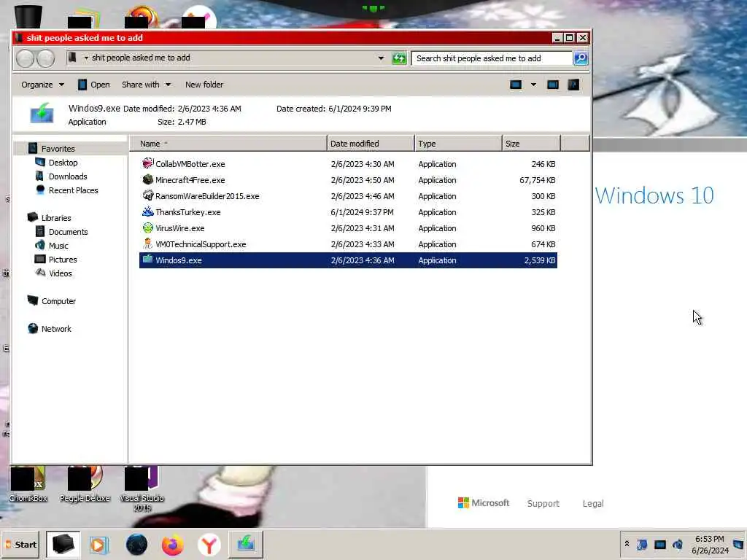Sort by the Name column header

point(228,144)
